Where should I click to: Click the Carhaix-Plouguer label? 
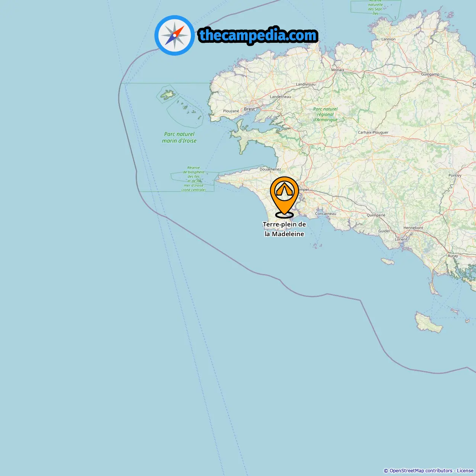click(x=373, y=132)
